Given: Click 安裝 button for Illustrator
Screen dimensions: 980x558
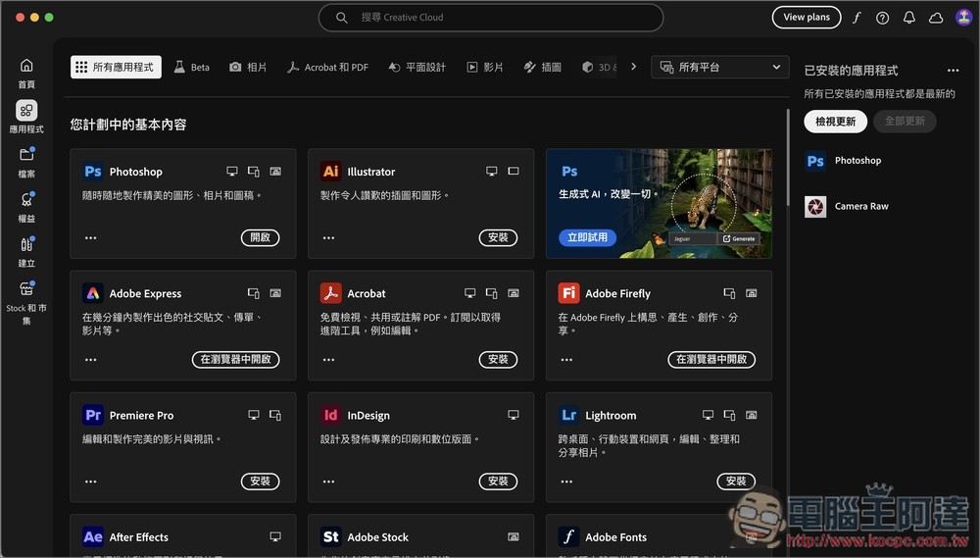Looking at the screenshot, I should [x=498, y=237].
